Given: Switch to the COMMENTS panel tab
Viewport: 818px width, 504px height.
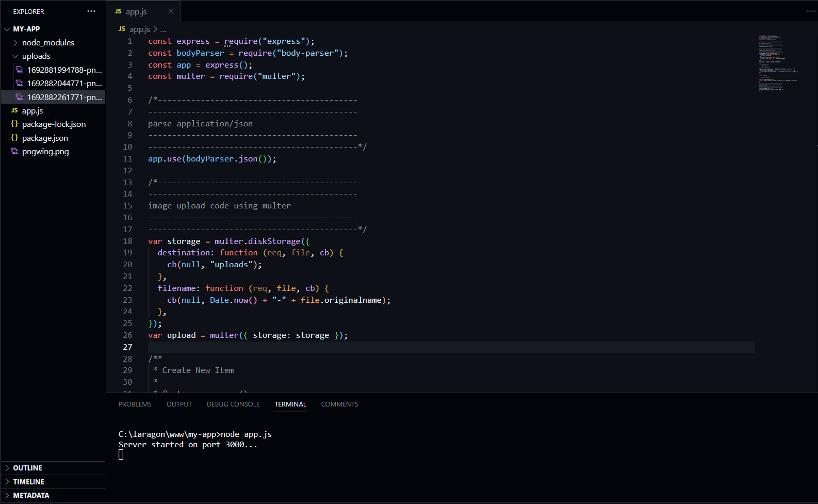Looking at the screenshot, I should click(339, 404).
